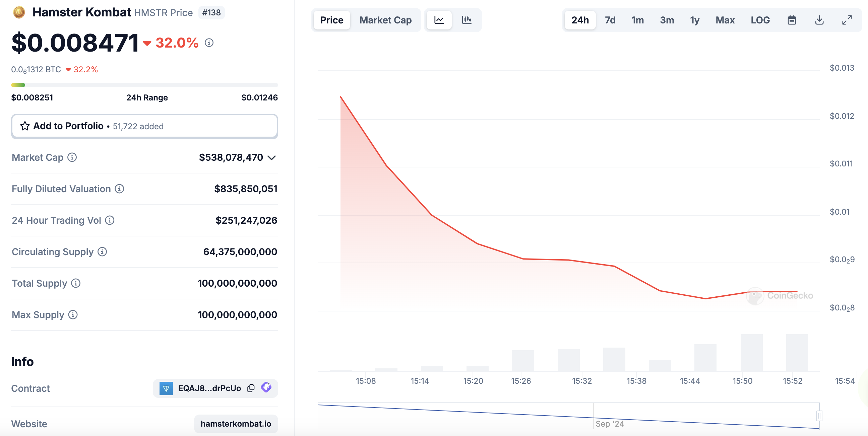Switch to candlestick chart icon

point(467,20)
